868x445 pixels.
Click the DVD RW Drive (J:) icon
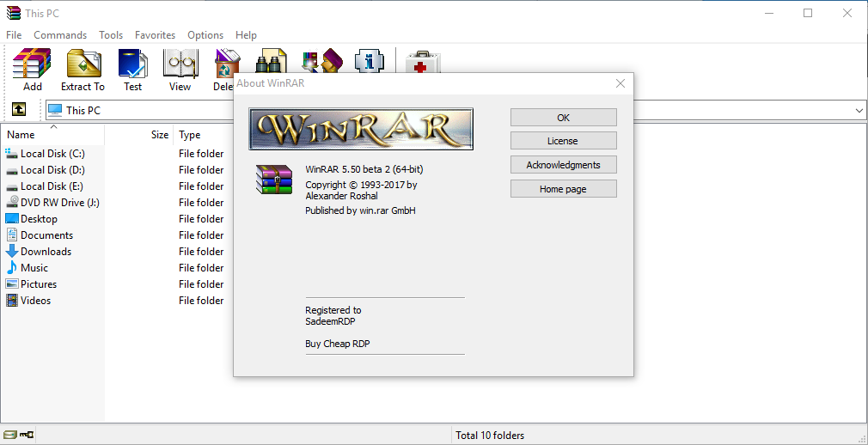coord(12,203)
